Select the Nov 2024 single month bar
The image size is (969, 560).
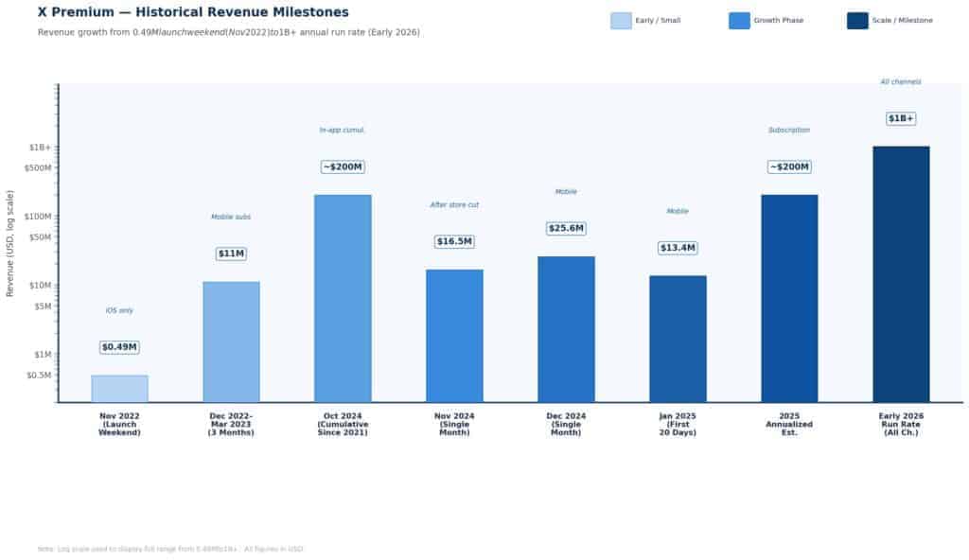point(454,336)
